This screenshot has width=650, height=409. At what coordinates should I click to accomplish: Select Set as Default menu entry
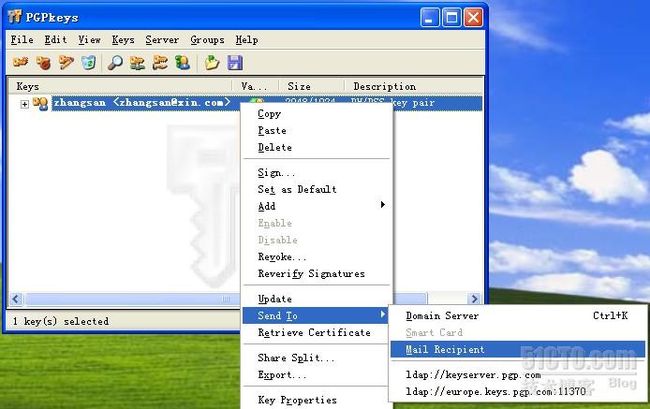coord(317,189)
